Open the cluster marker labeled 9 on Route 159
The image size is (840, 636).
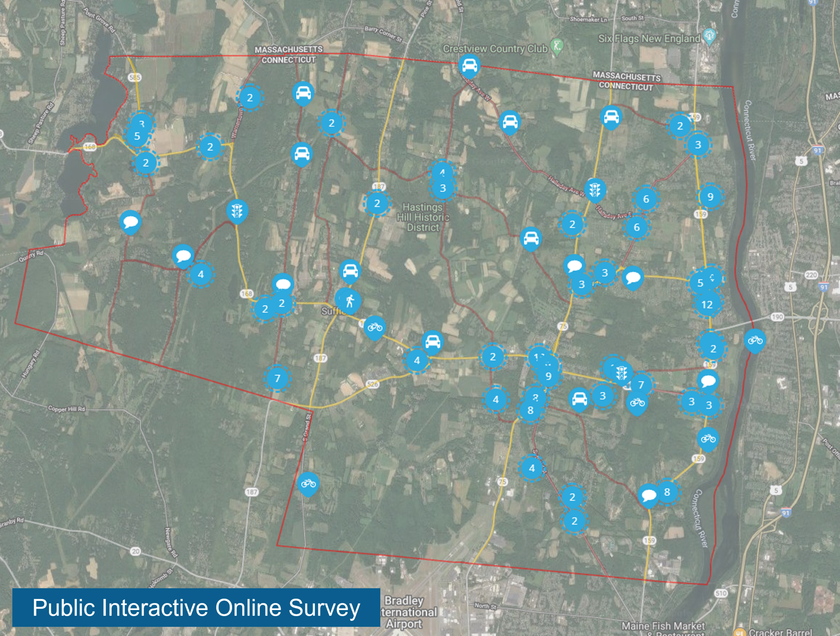(710, 197)
